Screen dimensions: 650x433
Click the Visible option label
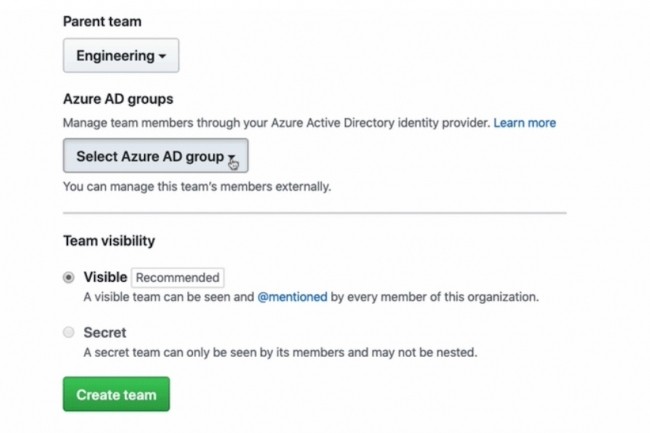point(105,277)
